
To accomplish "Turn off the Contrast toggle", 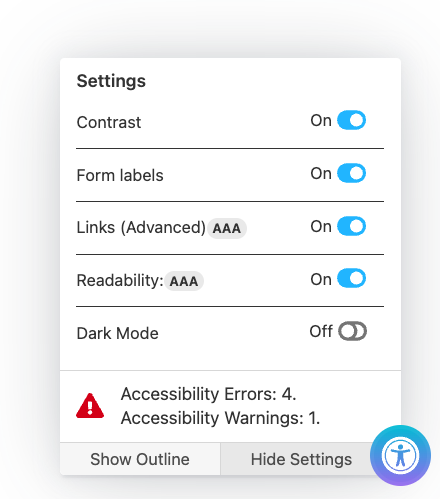I will coord(351,120).
